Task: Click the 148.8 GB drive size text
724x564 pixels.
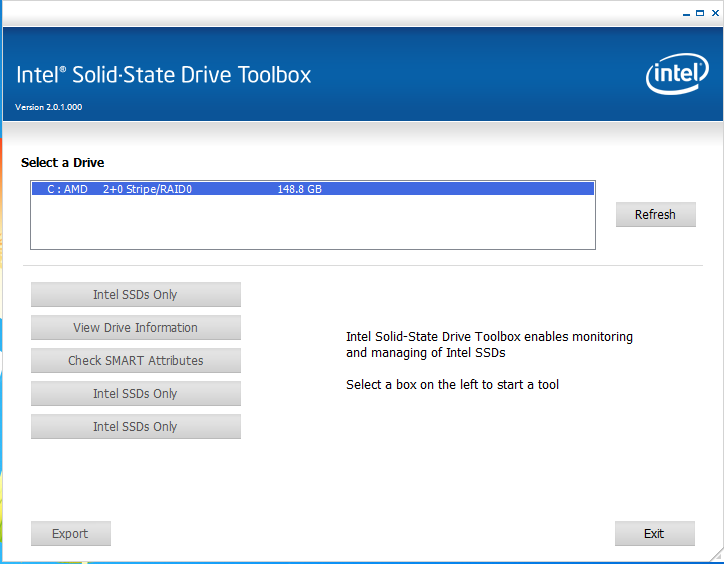Action: pos(300,189)
